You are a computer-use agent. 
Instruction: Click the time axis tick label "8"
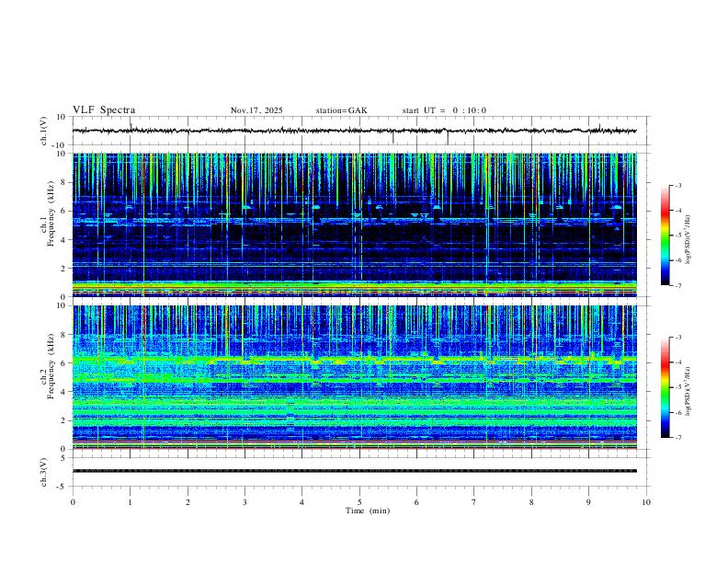[x=531, y=502]
